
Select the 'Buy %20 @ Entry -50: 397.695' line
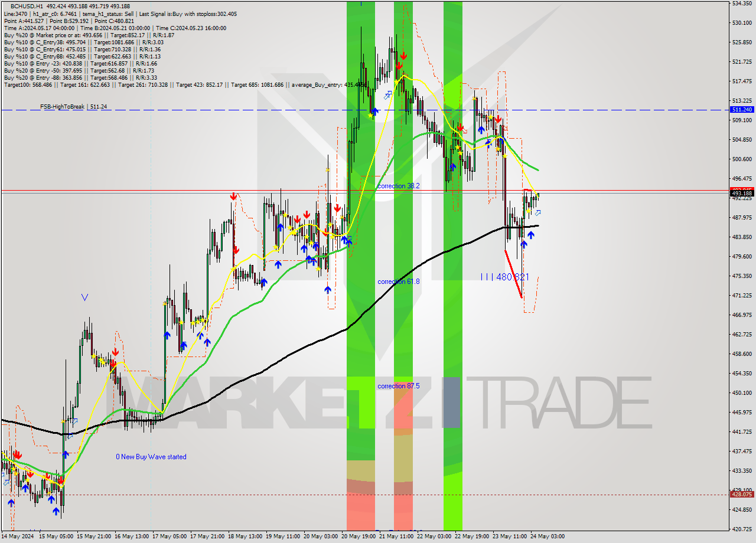(x=80, y=70)
